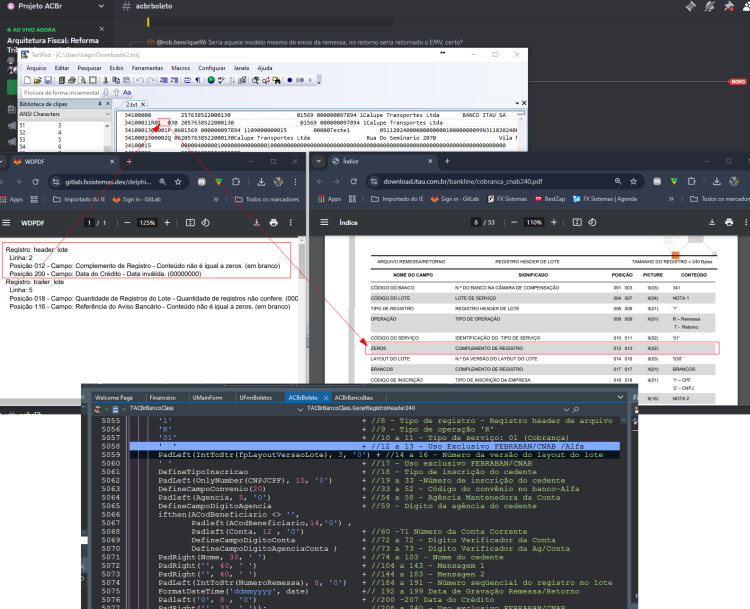Open IDE editor tabs overflow chevron
This screenshot has width=750, height=609.
[620, 397]
